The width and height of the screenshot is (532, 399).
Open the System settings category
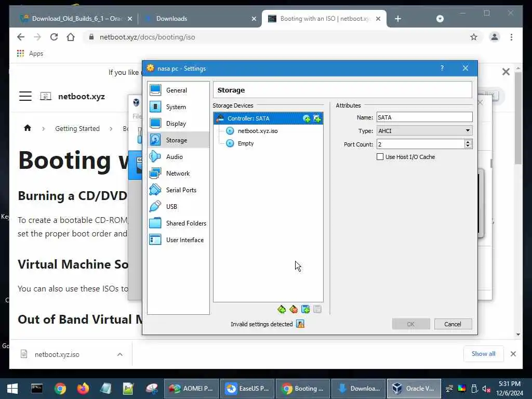point(178,107)
